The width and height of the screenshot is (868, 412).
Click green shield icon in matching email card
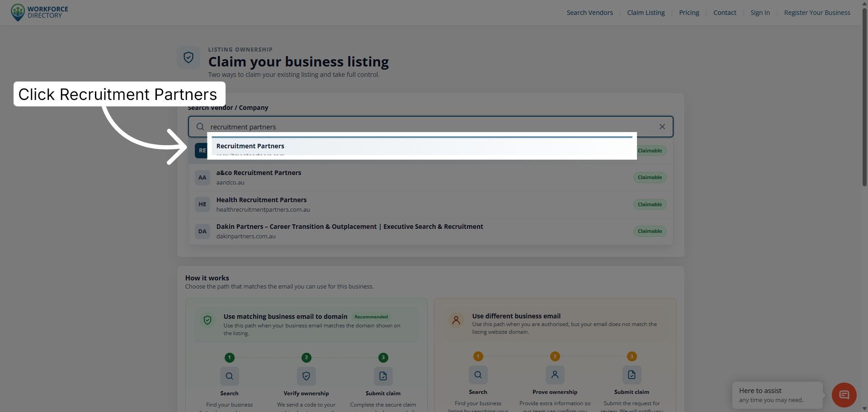(208, 320)
